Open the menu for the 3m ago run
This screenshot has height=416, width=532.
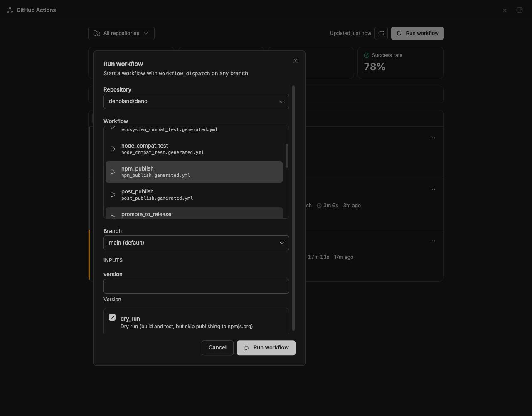pos(433,189)
